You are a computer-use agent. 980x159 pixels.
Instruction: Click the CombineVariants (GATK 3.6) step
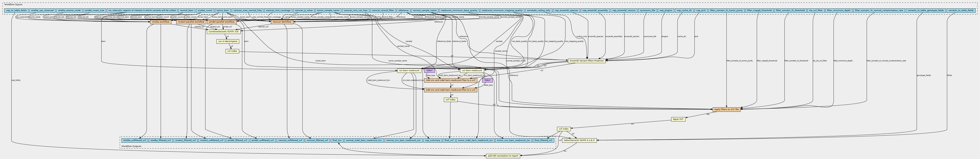pos(224,32)
